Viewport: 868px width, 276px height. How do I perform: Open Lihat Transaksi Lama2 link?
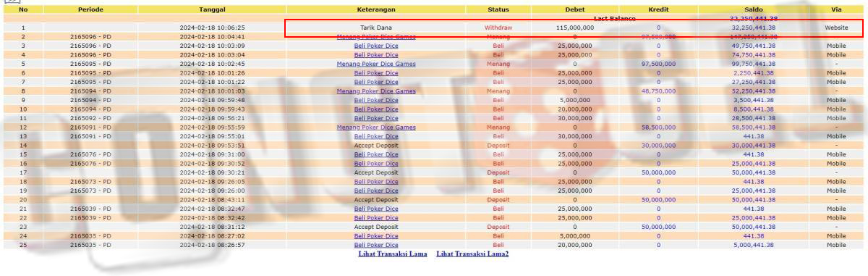coord(472,254)
